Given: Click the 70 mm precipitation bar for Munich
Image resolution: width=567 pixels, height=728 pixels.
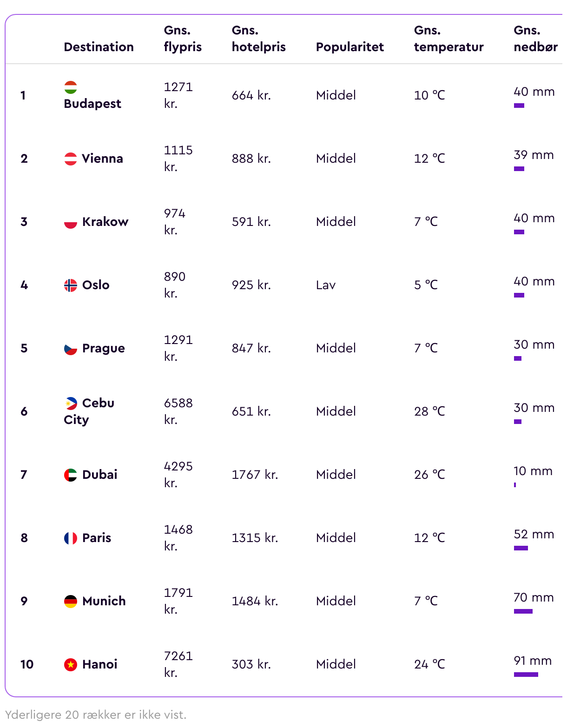Looking at the screenshot, I should (x=523, y=611).
